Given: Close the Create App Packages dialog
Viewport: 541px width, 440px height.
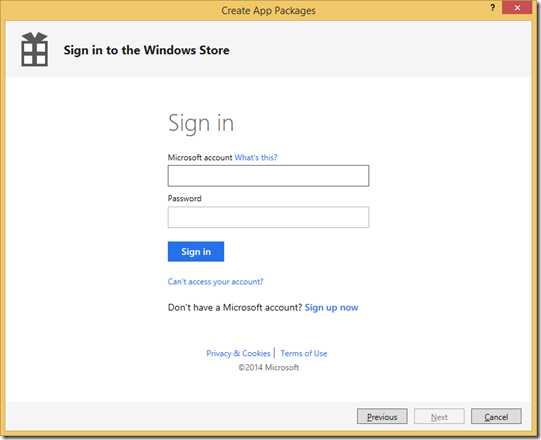Looking at the screenshot, I should [x=517, y=8].
